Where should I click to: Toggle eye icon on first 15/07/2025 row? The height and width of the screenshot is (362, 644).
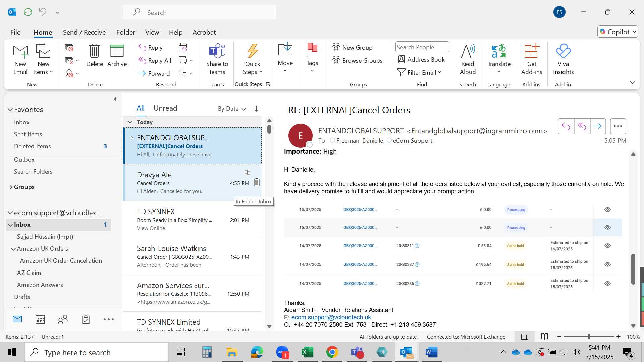(607, 210)
